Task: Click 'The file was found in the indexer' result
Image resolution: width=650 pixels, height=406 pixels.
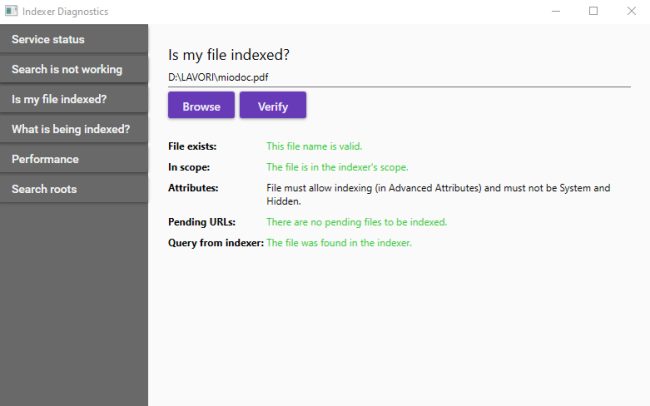Action: [x=339, y=242]
